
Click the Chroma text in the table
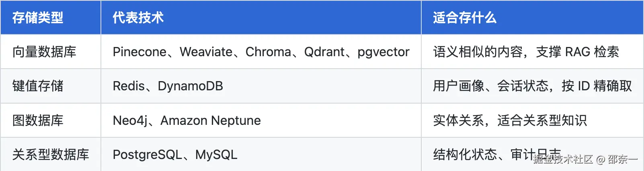pyautogui.click(x=268, y=52)
